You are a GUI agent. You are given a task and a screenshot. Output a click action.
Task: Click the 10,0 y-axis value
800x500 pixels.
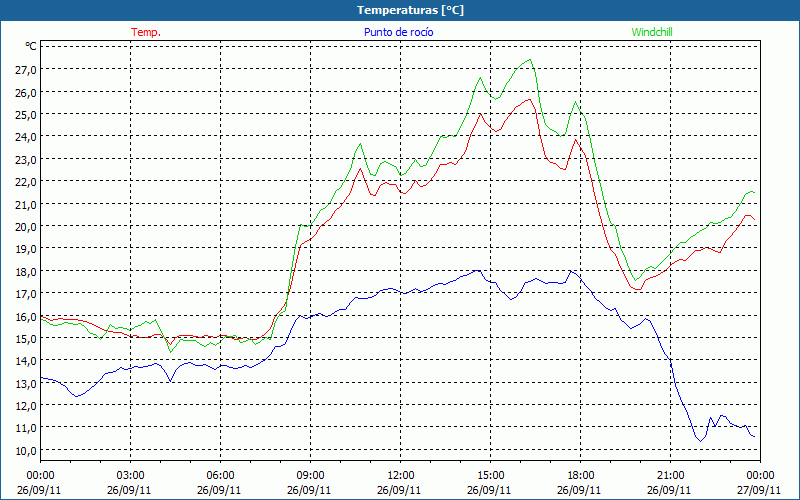click(26, 451)
